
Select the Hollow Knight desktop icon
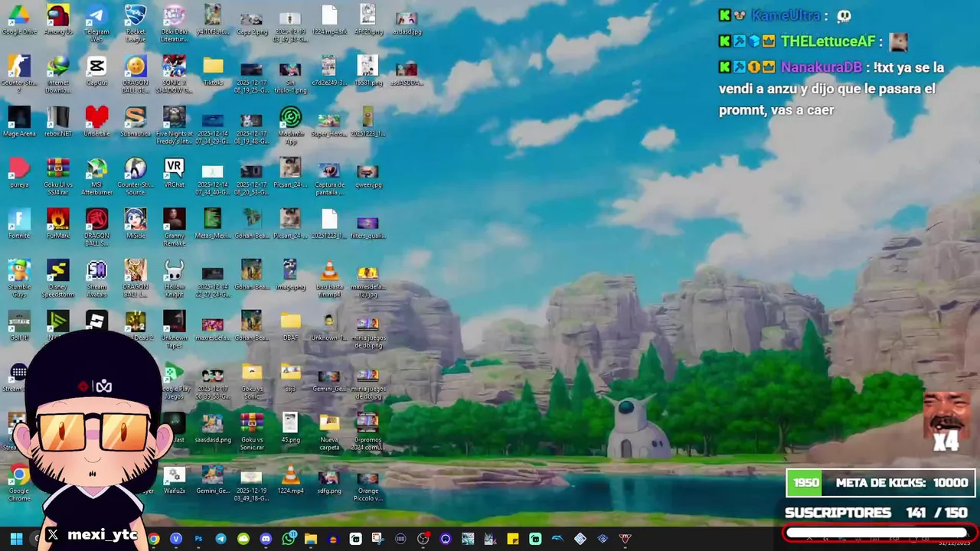click(x=174, y=279)
